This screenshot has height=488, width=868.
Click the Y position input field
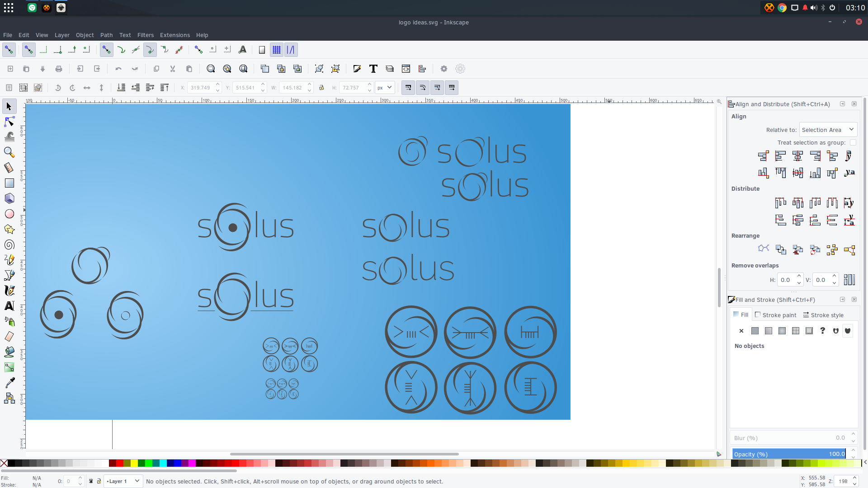pyautogui.click(x=246, y=88)
